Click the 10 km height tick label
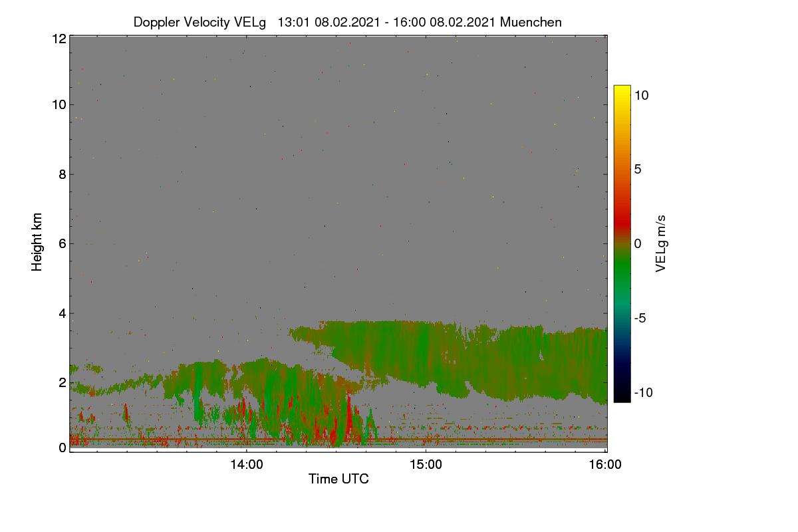The width and height of the screenshot is (798, 532). pyautogui.click(x=59, y=104)
